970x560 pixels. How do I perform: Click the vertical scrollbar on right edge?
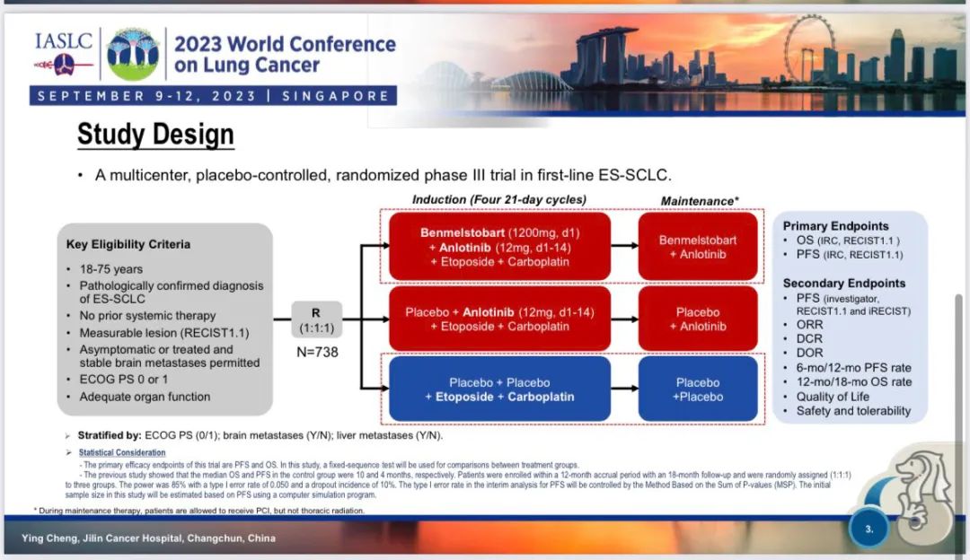point(960,359)
